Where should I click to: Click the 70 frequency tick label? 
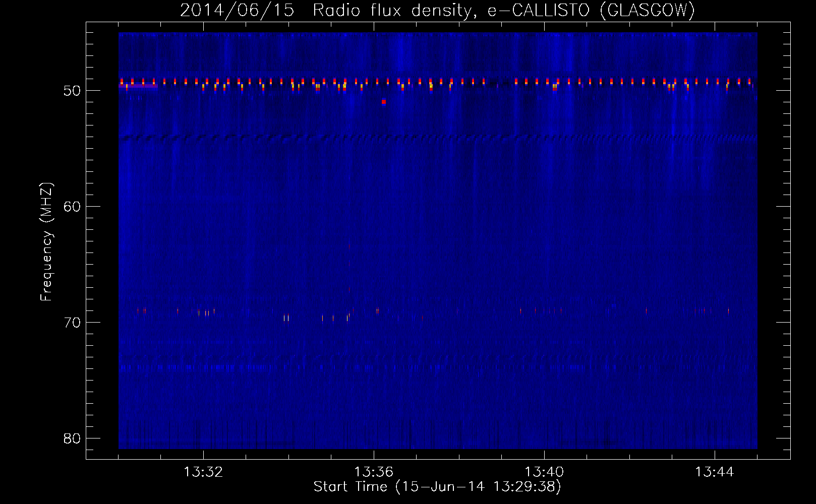[x=72, y=323]
